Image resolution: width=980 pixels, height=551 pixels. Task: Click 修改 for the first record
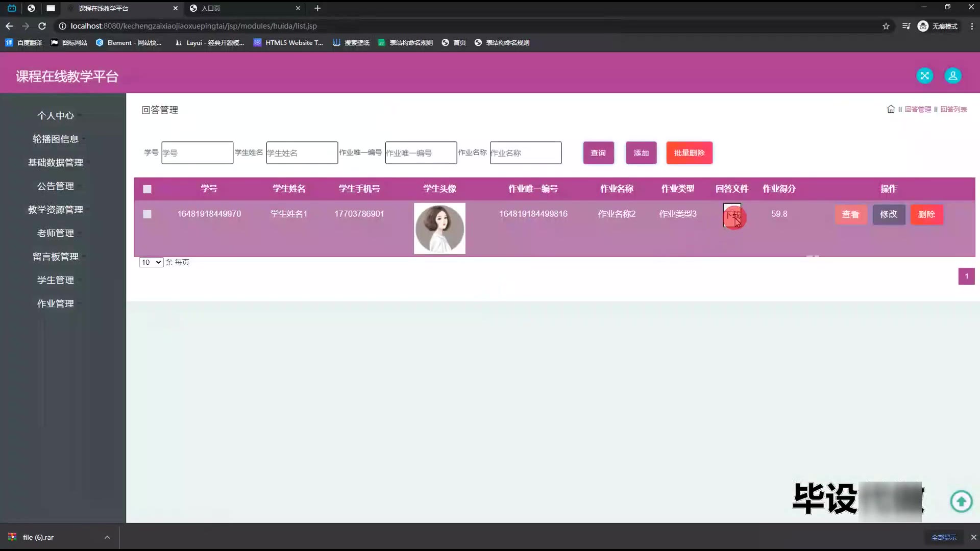[x=889, y=215]
